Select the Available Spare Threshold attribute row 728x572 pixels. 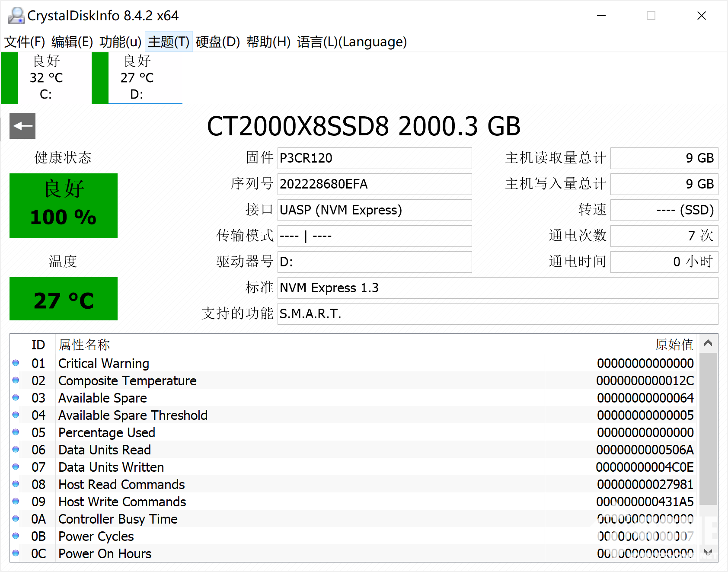click(277, 415)
